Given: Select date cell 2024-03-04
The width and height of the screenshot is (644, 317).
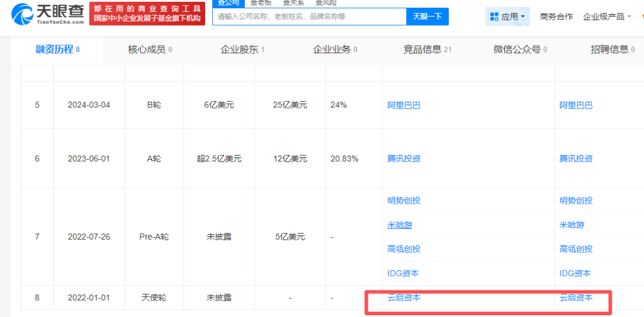Looking at the screenshot, I should click(89, 105).
